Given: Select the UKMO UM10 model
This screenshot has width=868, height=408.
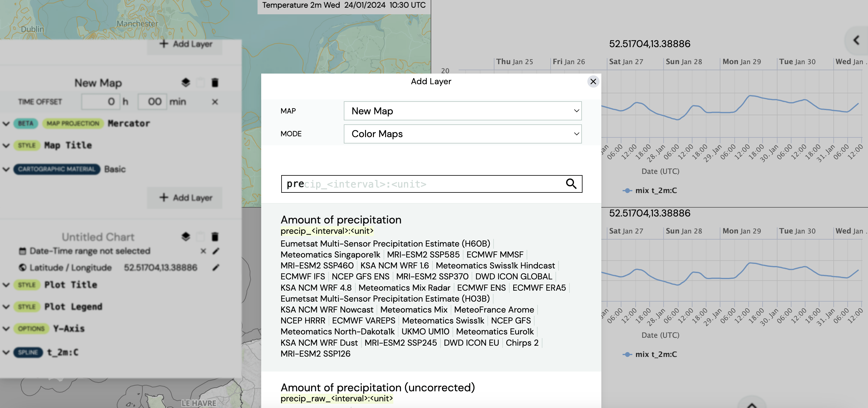Looking at the screenshot, I should [x=425, y=331].
